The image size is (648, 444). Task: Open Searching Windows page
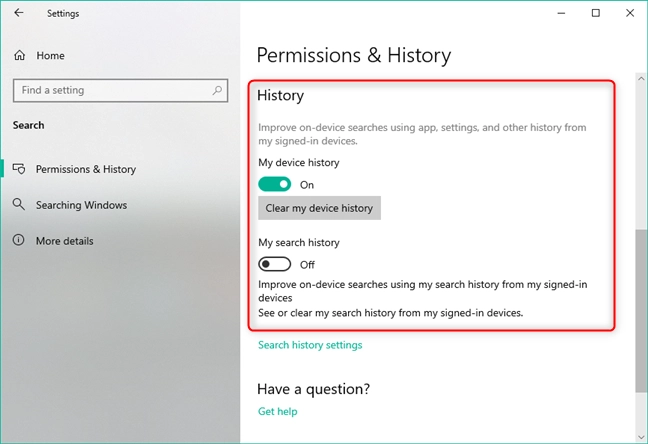(x=81, y=205)
